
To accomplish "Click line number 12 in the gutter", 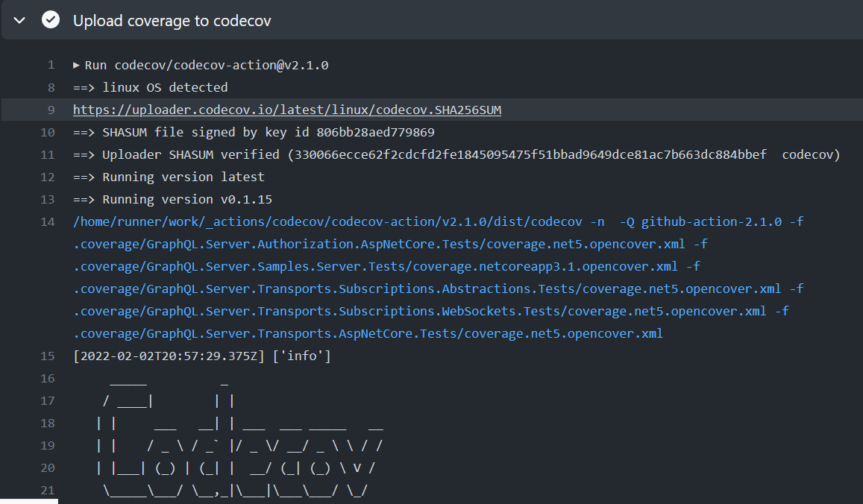I will click(48, 177).
